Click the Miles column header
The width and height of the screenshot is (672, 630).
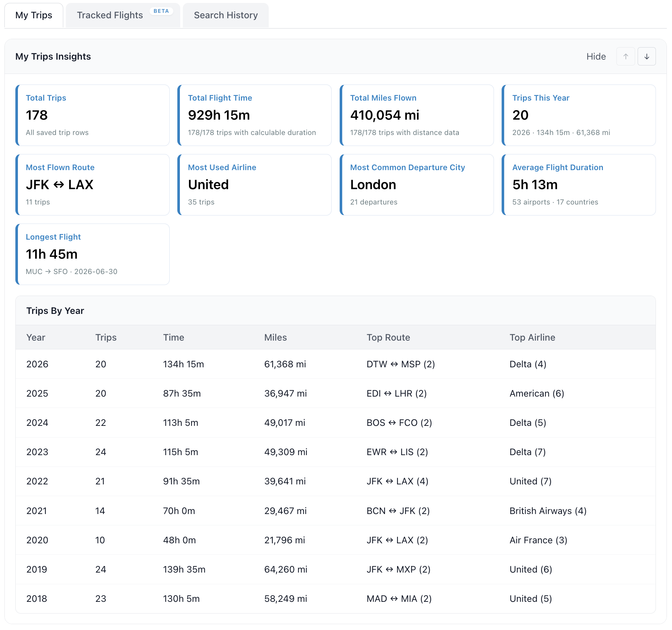pyautogui.click(x=276, y=337)
